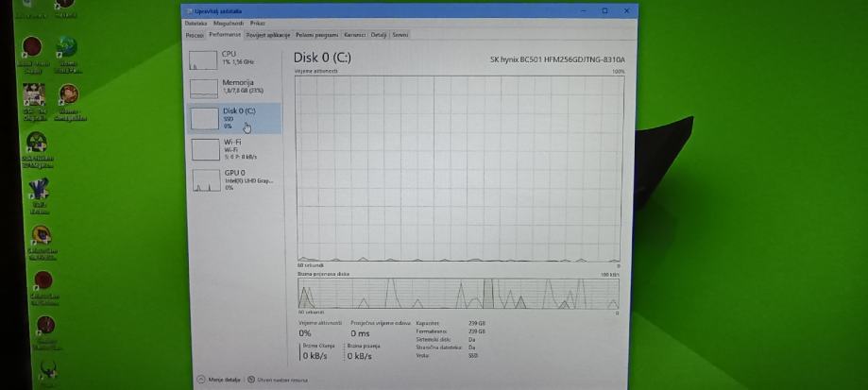Open the blue figure desktop shortcut
Viewport: 868px width, 390px height.
[x=39, y=189]
